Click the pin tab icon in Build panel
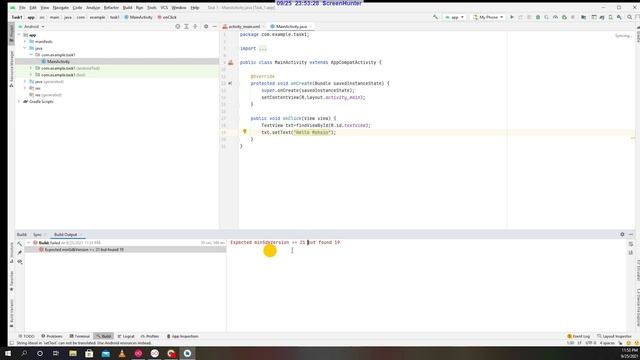The height and width of the screenshot is (360, 640). pos(20,253)
